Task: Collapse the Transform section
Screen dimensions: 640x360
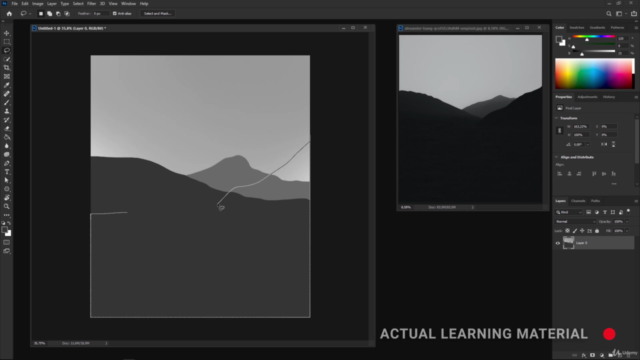Action: 556,118
